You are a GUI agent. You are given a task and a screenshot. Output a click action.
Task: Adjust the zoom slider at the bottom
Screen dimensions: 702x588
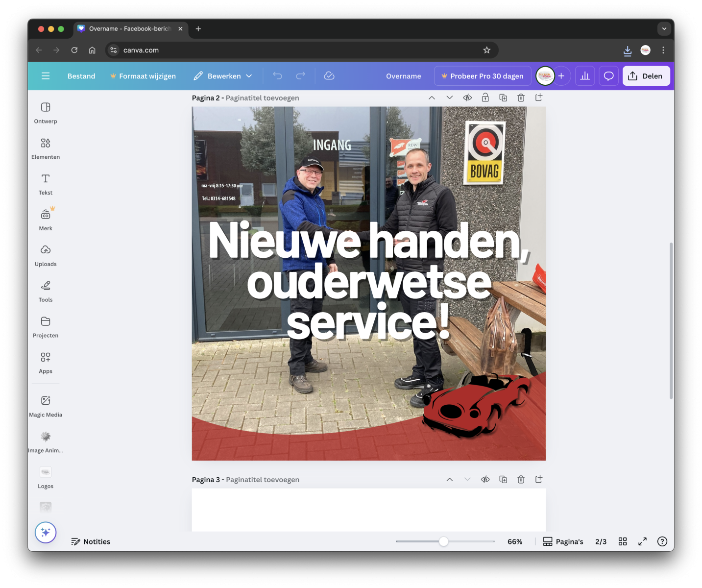444,541
